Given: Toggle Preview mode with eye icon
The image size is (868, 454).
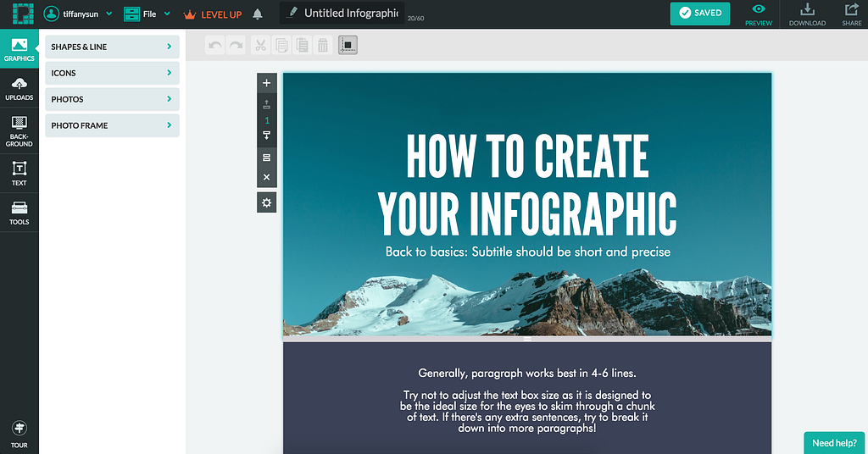Looking at the screenshot, I should coord(759,14).
